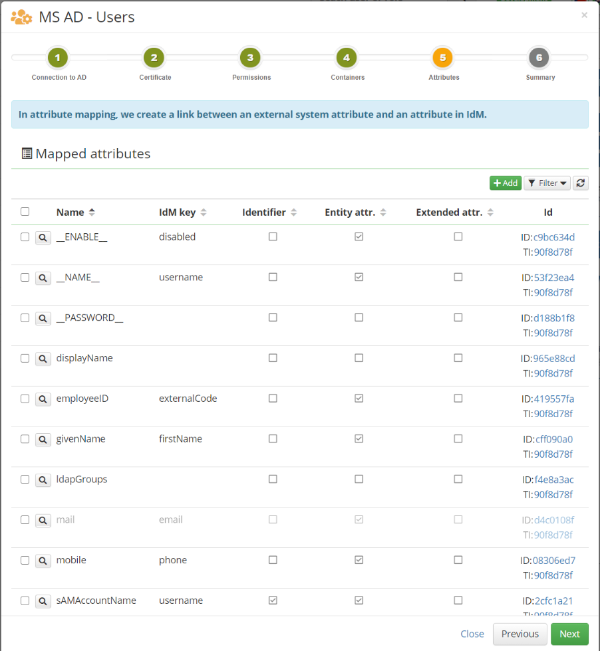The image size is (600, 651).
Task: Check the row checkbox for __NAME__
Action: [25, 277]
